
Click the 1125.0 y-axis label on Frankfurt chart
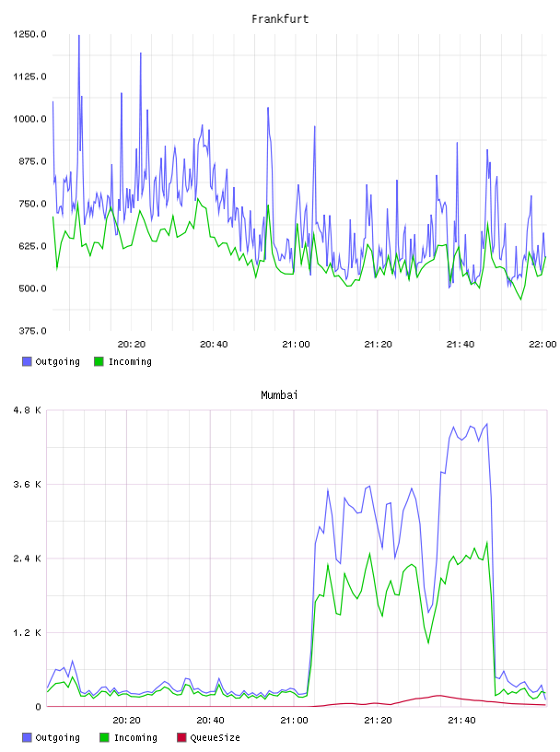coord(29,76)
